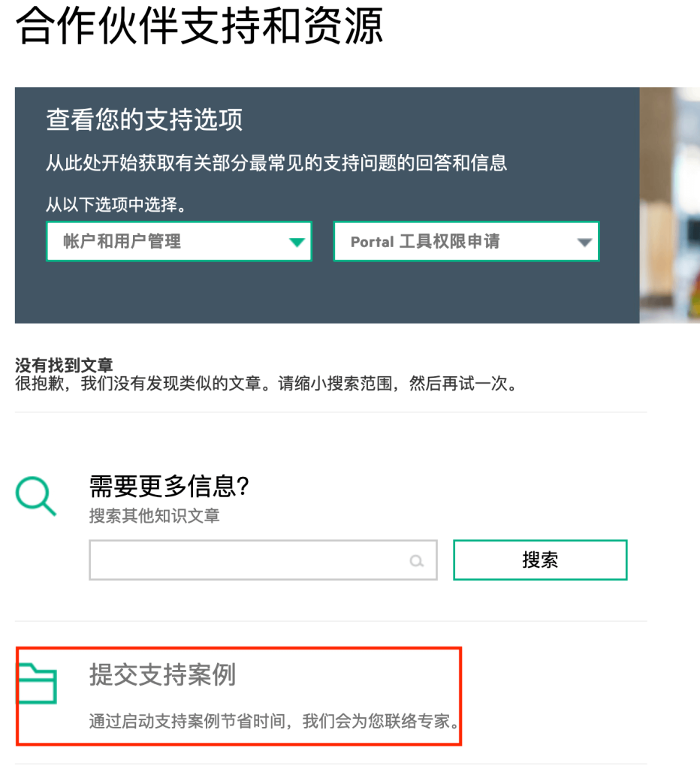The height and width of the screenshot is (769, 700).
Task: Click the 从以下选项中选择 label
Action: pyautogui.click(x=116, y=204)
